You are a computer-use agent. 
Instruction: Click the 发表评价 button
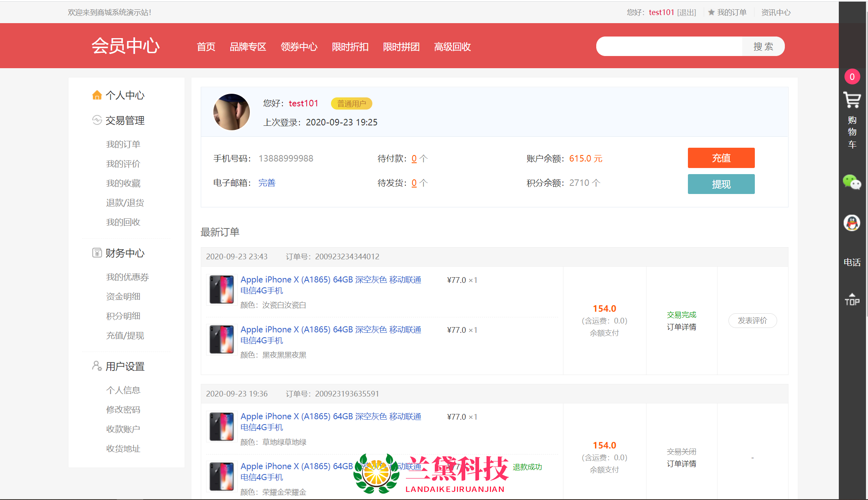pos(752,321)
